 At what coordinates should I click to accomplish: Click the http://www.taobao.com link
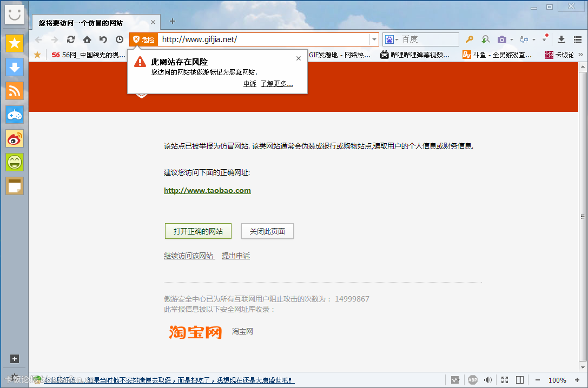tap(207, 190)
